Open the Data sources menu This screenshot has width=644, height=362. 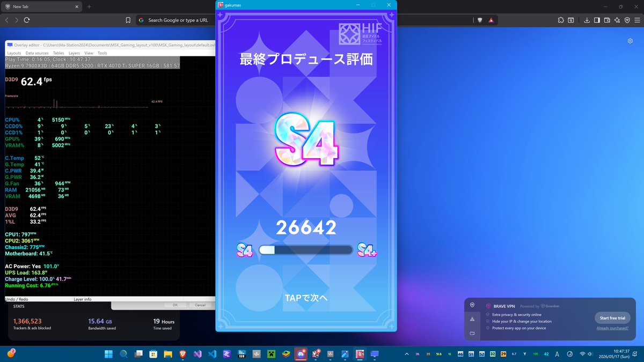[37, 53]
